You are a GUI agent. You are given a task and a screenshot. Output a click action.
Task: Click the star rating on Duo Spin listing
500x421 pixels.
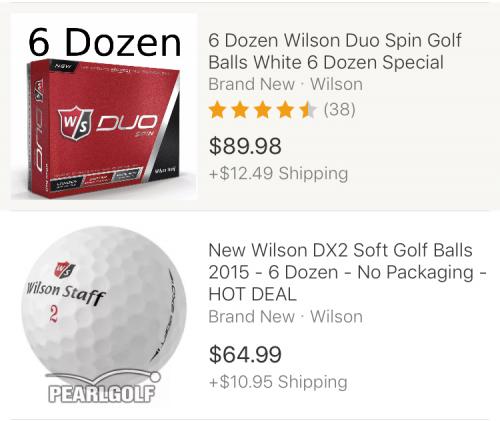262,110
